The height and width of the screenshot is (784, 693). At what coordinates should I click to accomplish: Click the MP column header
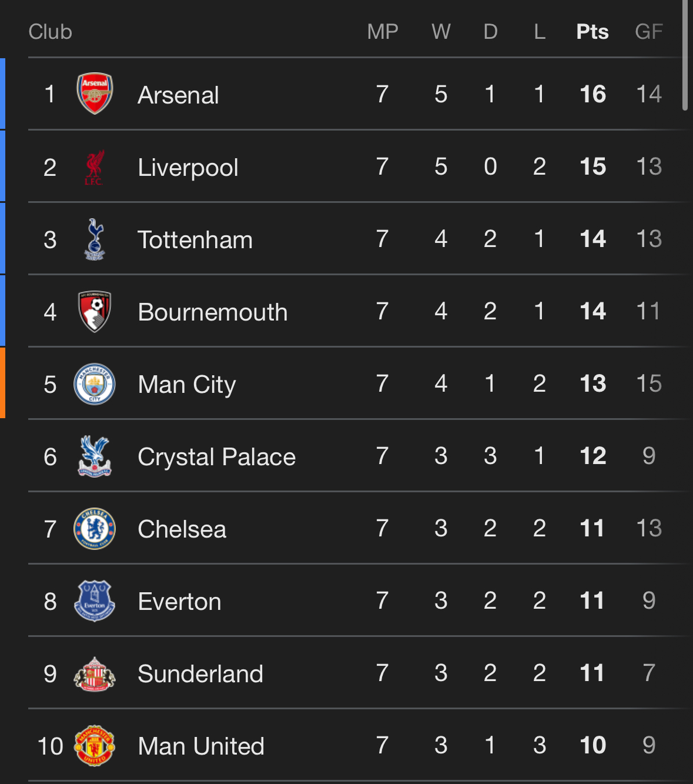383,32
